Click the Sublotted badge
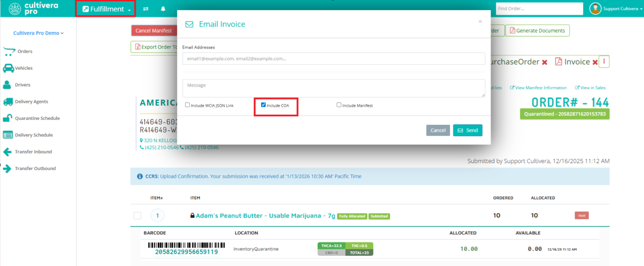Viewport: 644px width, 266px height. pos(379,216)
